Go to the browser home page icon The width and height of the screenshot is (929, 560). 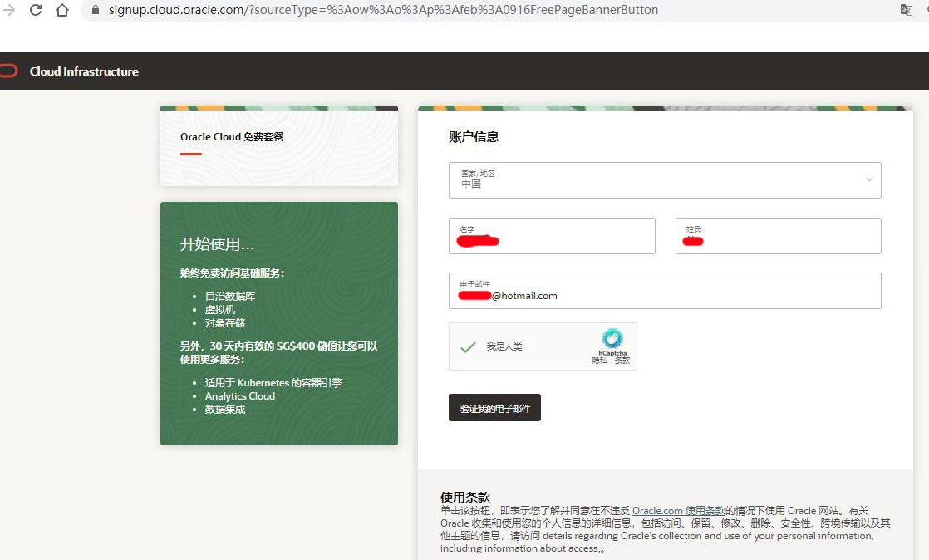click(62, 10)
